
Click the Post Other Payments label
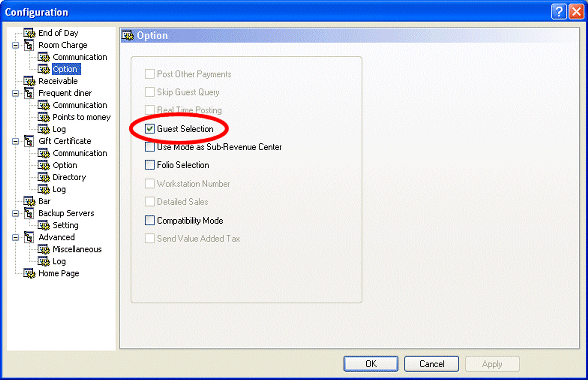coord(194,74)
